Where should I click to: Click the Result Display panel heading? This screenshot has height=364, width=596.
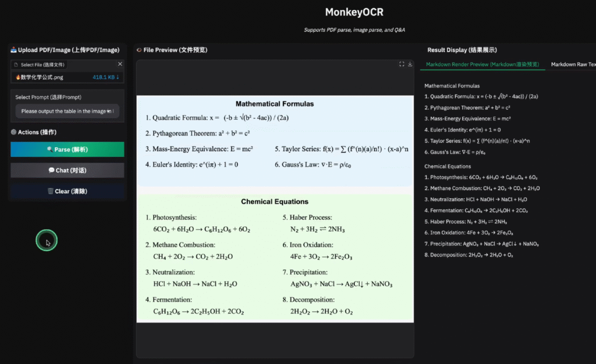point(462,50)
